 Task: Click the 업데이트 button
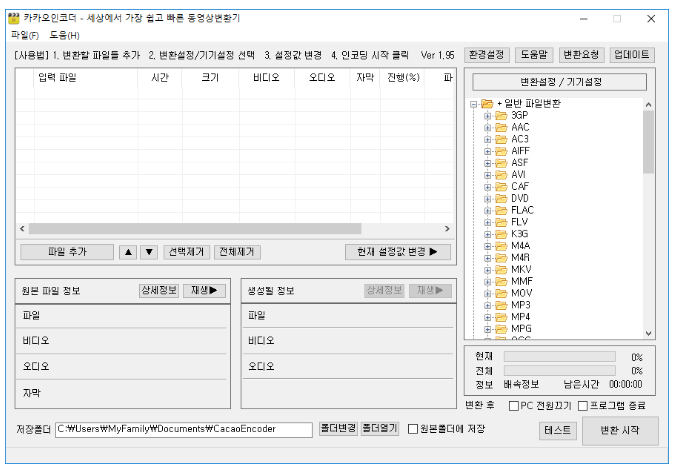point(632,55)
